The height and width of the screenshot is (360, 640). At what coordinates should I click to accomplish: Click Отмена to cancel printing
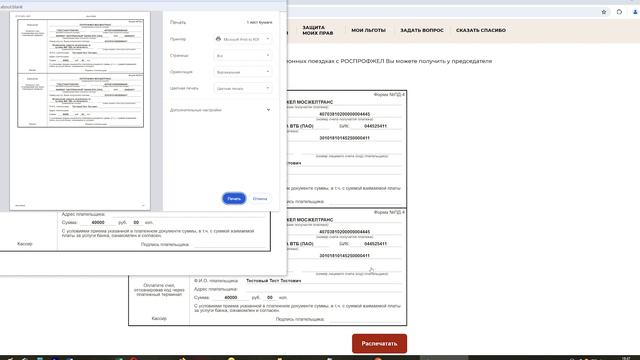coord(260,199)
